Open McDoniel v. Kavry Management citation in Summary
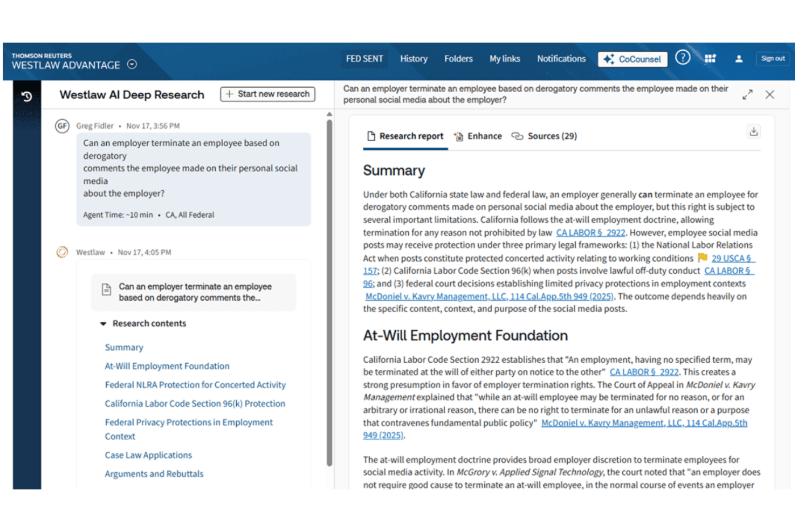Image resolution: width=798 pixels, height=532 pixels. pyautogui.click(x=489, y=296)
